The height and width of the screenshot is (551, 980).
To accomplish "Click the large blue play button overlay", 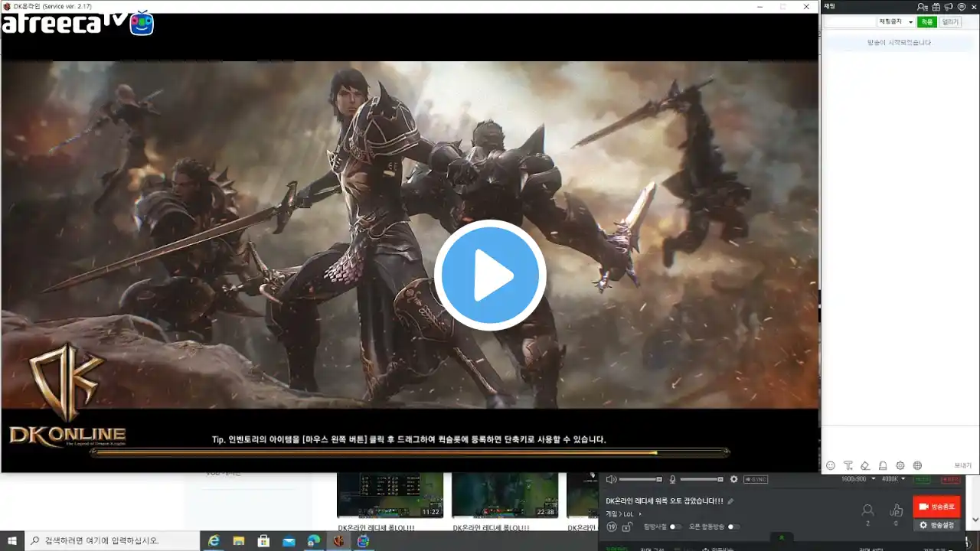I will (490, 275).
